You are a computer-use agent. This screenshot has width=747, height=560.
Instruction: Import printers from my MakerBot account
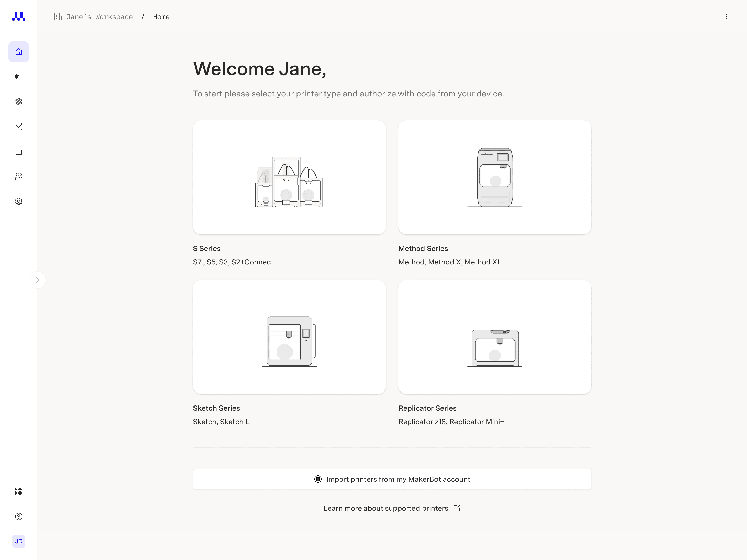392,479
